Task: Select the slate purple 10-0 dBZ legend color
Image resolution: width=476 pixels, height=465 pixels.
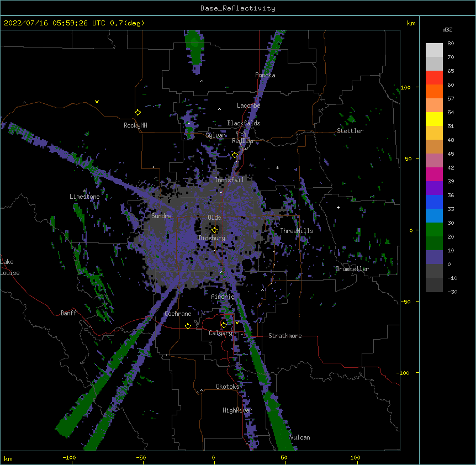Action: [x=434, y=257]
